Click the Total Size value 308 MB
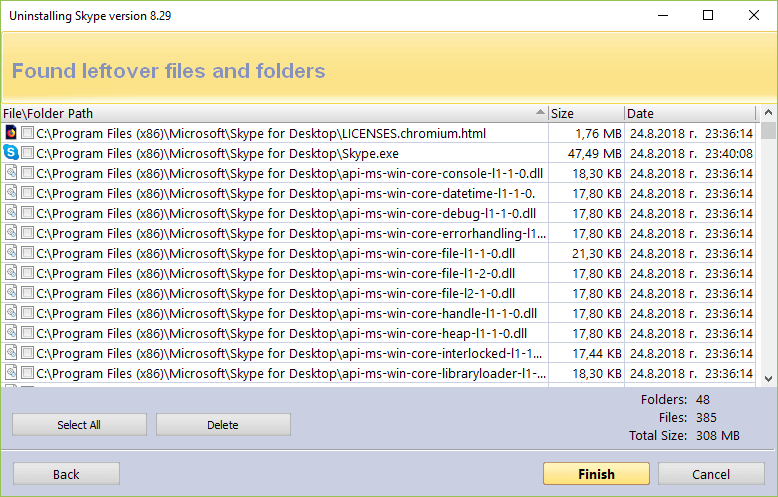Screen dimensions: 778x497 tap(717, 435)
